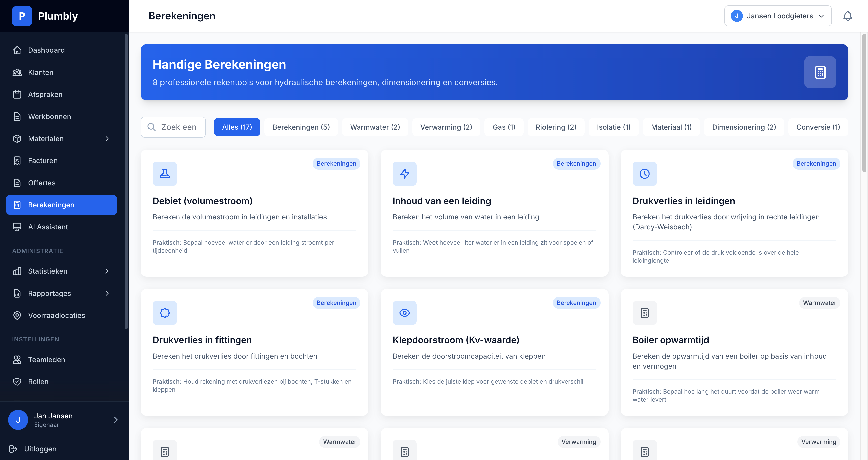868x460 pixels.
Task: Filter by Dimensionering (2) category
Action: click(744, 127)
